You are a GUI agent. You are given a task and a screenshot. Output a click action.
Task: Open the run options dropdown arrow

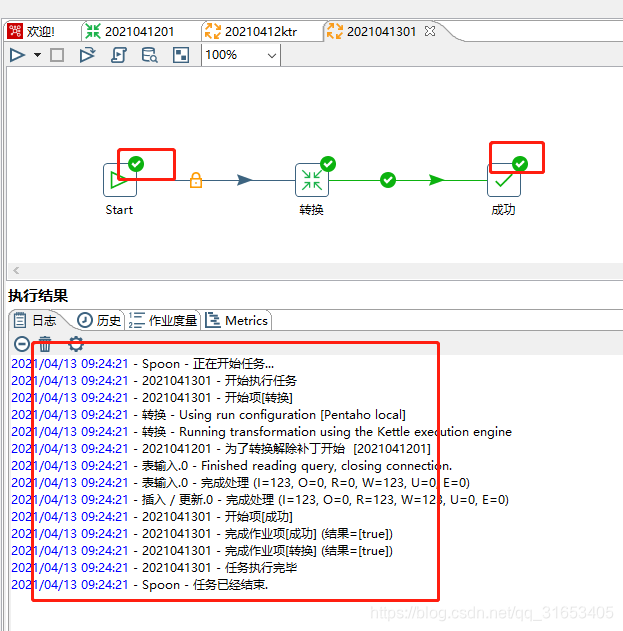click(x=37, y=55)
